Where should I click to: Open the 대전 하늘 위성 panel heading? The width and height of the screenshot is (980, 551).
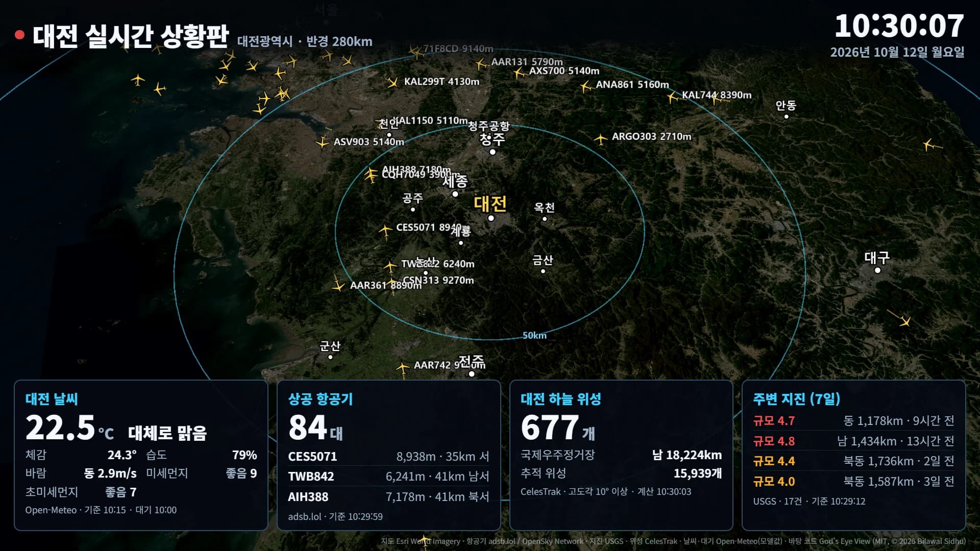click(561, 399)
